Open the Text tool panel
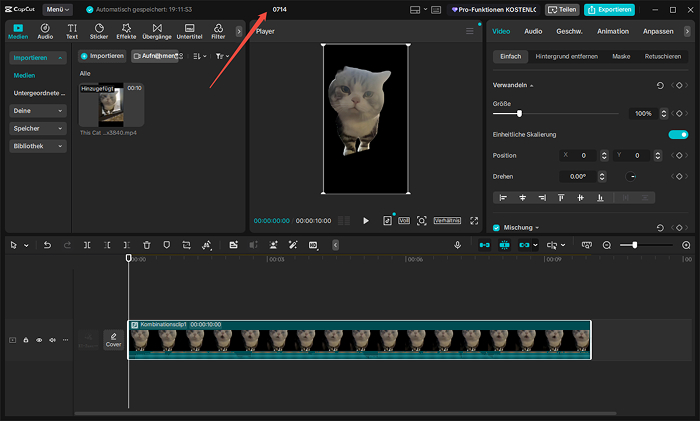700x421 pixels. 72,31
